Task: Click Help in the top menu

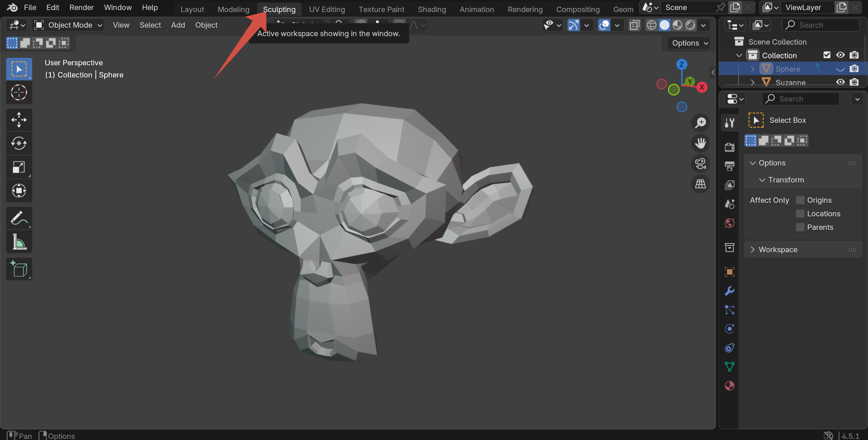Action: point(150,7)
